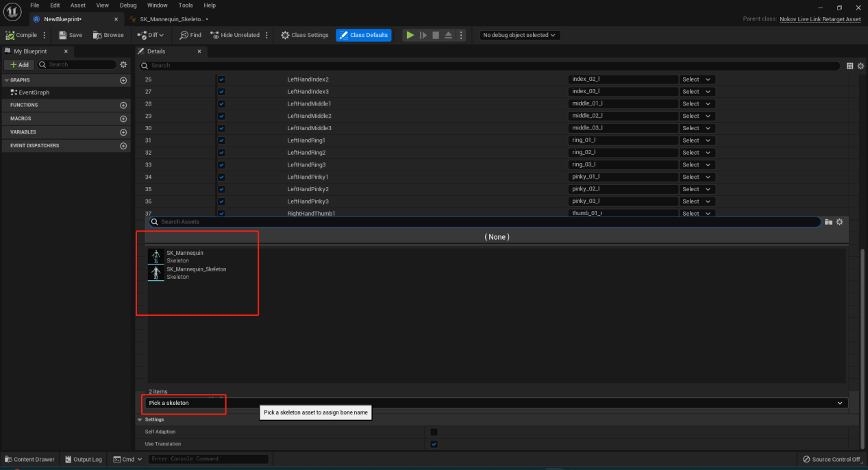This screenshot has height=470, width=868.
Task: Open the Asset menu
Action: point(78,5)
